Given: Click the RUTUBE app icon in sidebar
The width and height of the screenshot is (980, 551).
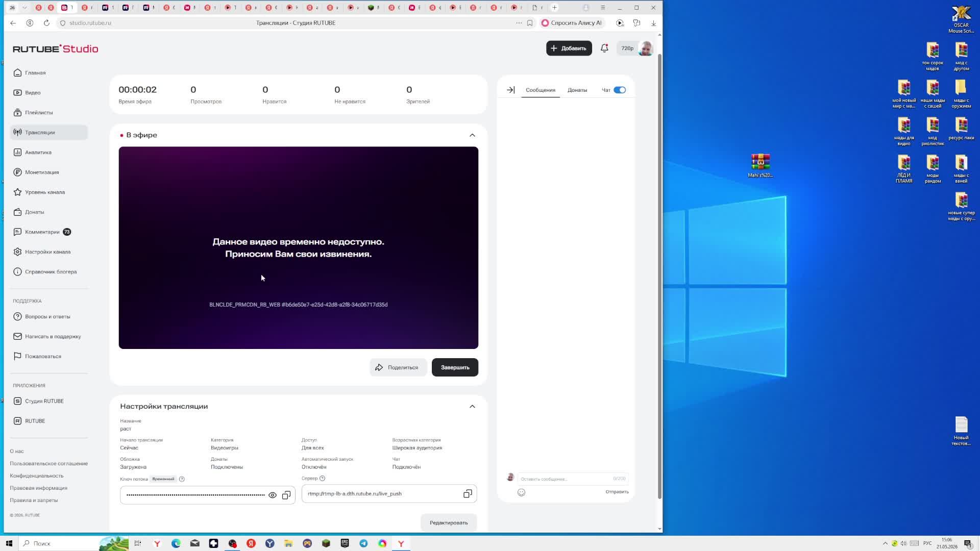Looking at the screenshot, I should pyautogui.click(x=18, y=421).
